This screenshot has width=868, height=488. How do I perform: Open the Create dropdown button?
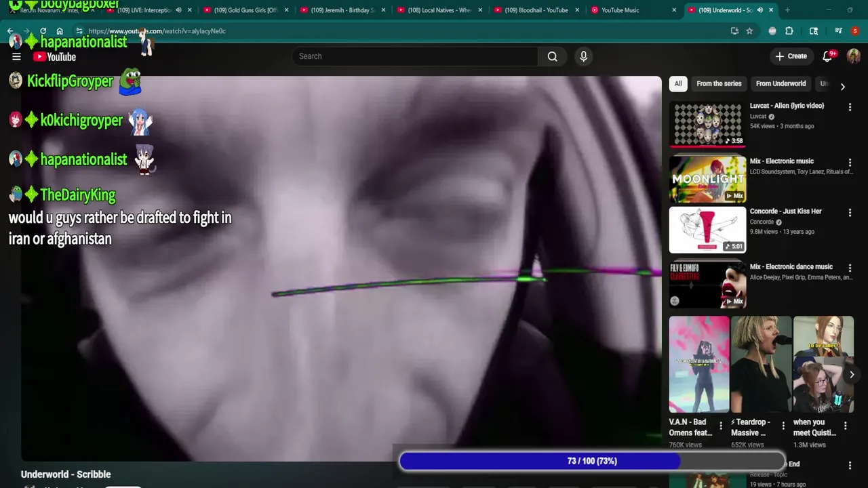(791, 56)
